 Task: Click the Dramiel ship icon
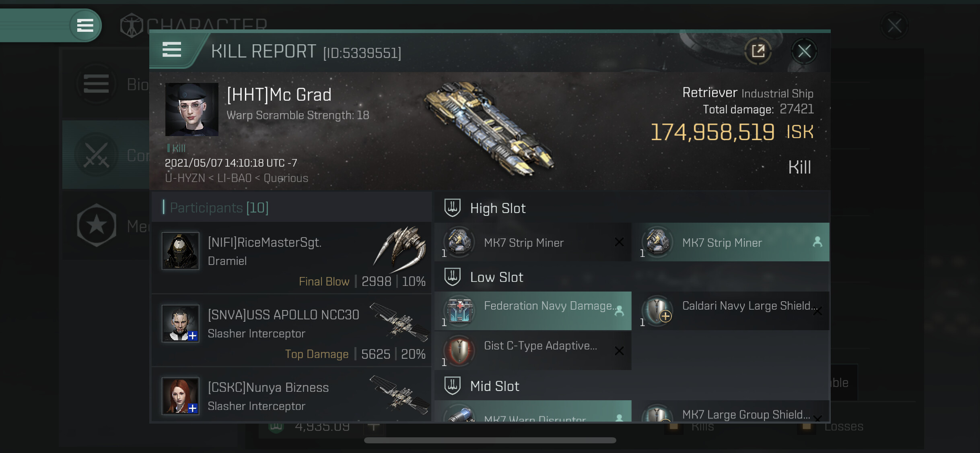401,250
